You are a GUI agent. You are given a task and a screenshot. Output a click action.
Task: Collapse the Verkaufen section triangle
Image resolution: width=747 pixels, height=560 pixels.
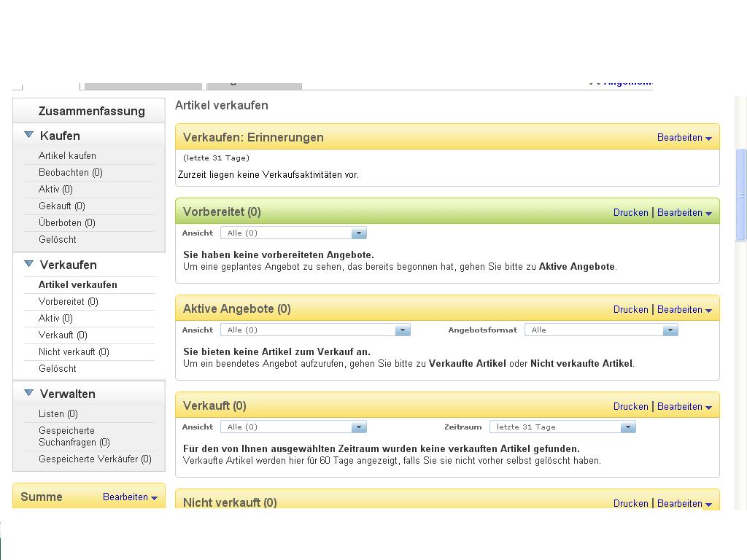[29, 264]
